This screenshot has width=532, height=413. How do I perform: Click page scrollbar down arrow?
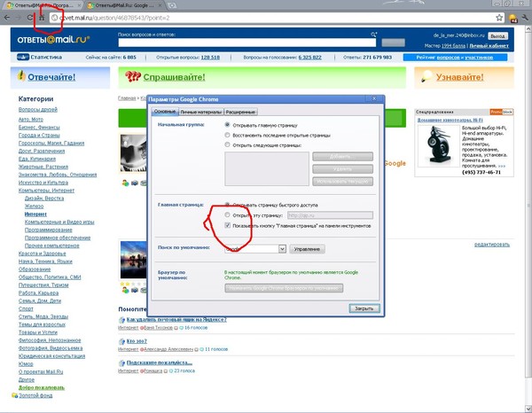tap(528, 409)
